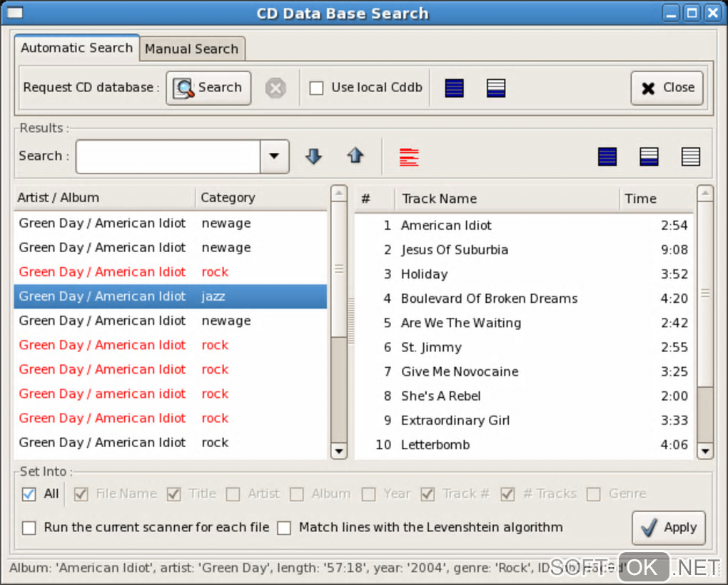Viewport: 728px width, 585px height.
Task: Unselect all lines icon in Results bar
Action: 691,156
